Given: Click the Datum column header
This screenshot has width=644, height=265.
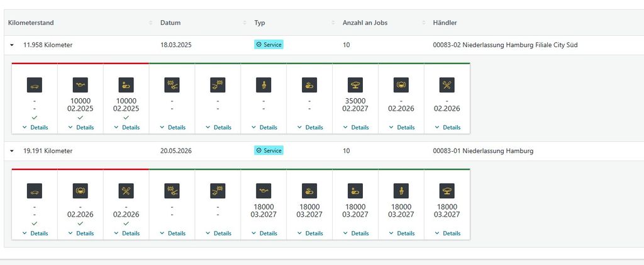Looking at the screenshot, I should (x=170, y=23).
